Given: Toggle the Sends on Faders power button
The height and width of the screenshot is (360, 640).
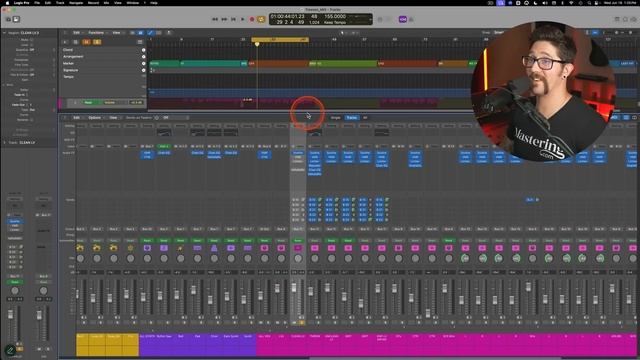Looking at the screenshot, I should (x=157, y=118).
